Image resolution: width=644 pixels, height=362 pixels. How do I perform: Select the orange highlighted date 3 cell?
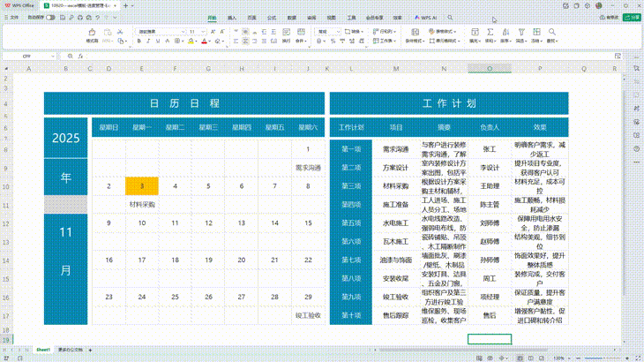(x=141, y=185)
